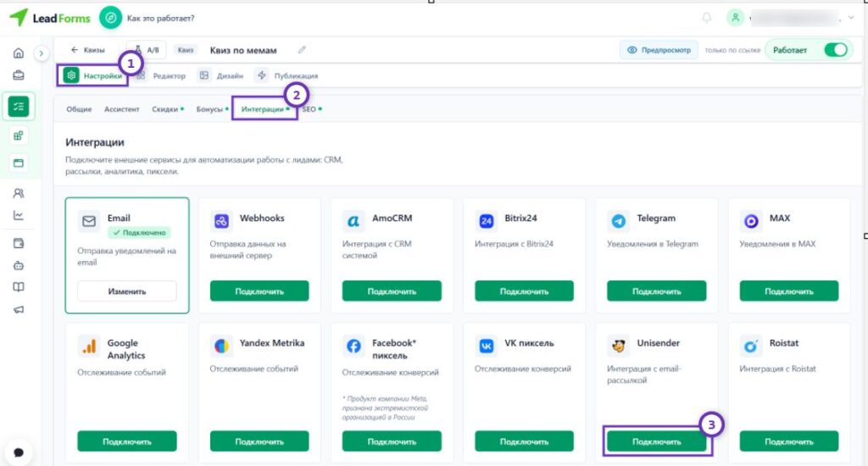Click the compass icon beside 'Как это работает?'
Image resolution: width=868 pixels, height=466 pixels.
pyautogui.click(x=111, y=18)
